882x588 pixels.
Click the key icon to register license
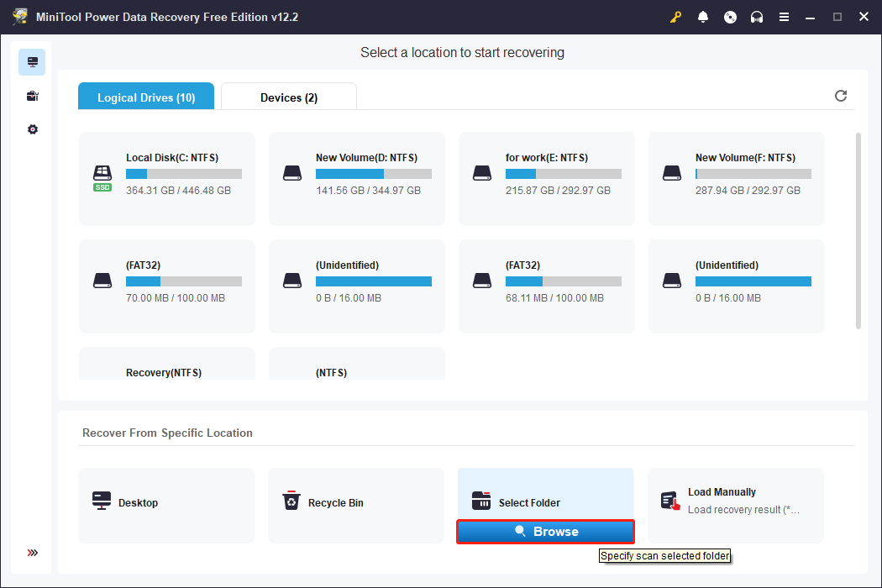pyautogui.click(x=675, y=17)
